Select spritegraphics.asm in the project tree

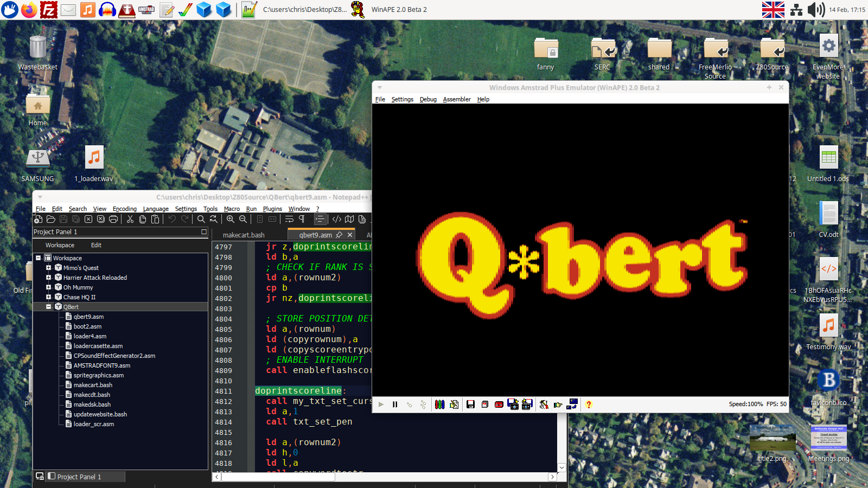click(x=99, y=375)
